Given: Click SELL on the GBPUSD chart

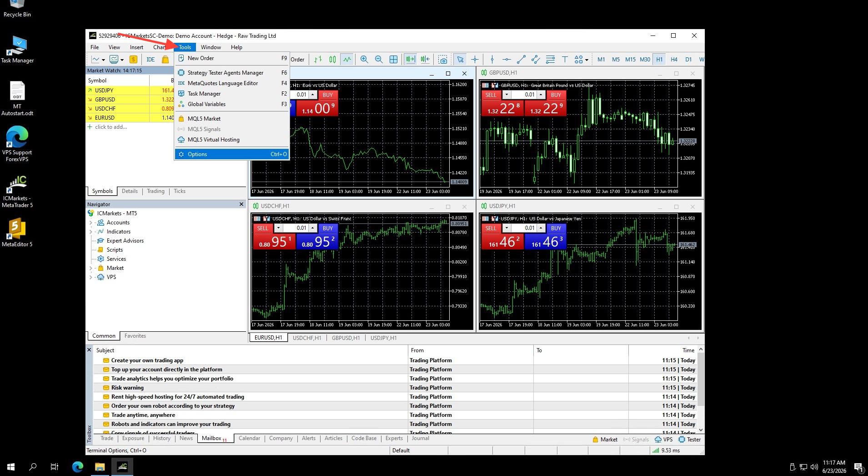Looking at the screenshot, I should click(491, 95).
